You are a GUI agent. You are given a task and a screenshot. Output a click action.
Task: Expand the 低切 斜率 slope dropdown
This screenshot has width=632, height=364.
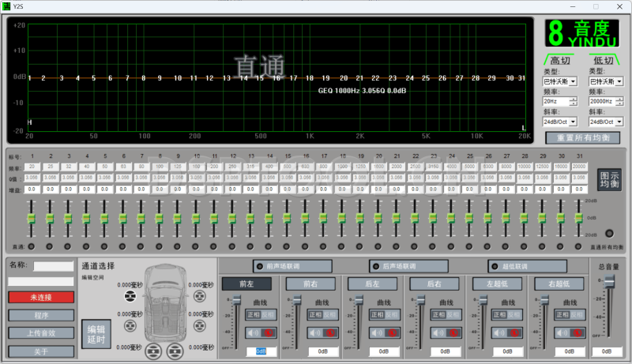pos(620,122)
